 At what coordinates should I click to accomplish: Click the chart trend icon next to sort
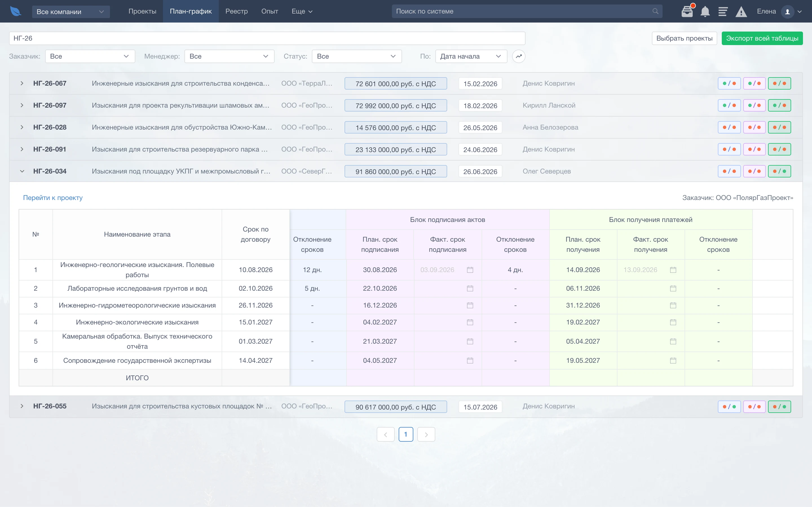[x=518, y=56]
